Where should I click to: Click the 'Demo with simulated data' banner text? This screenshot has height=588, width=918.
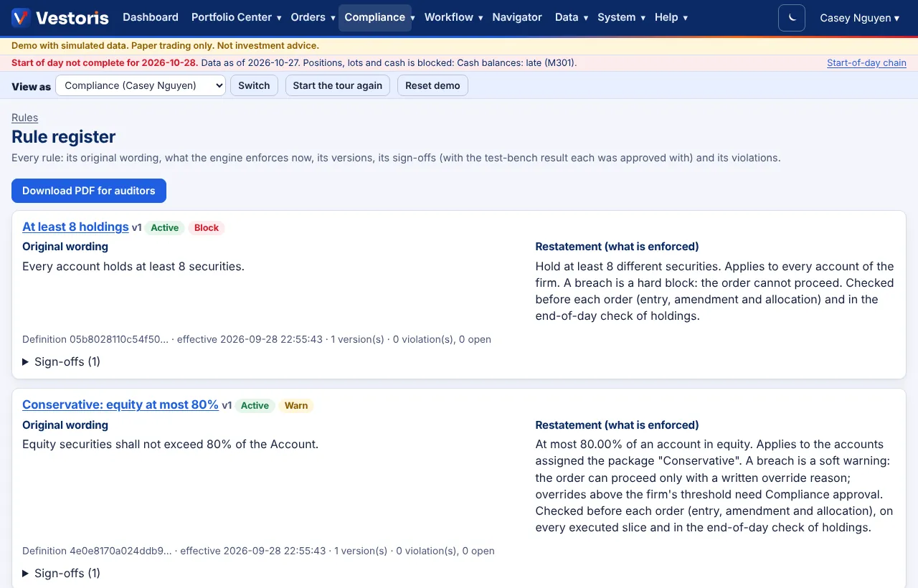[165, 46]
